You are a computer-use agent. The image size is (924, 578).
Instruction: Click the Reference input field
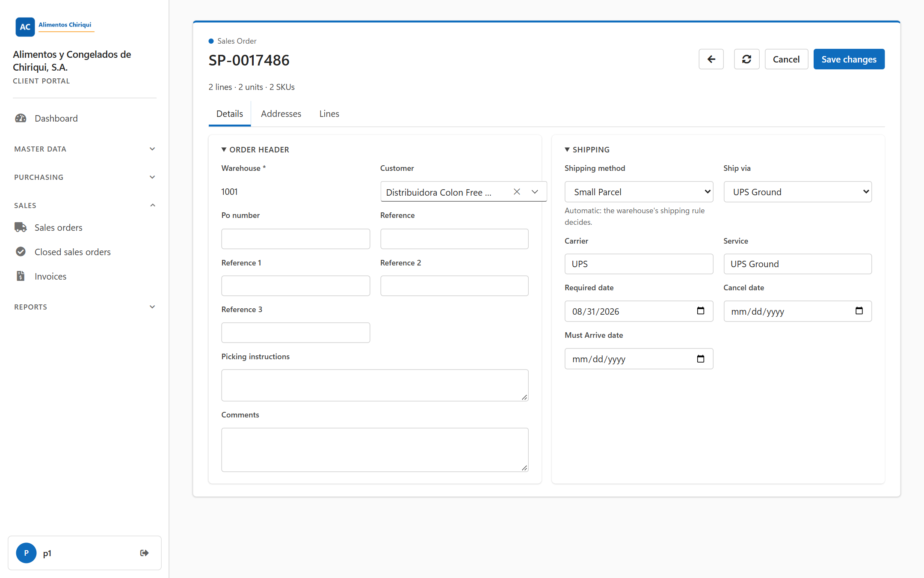(454, 239)
